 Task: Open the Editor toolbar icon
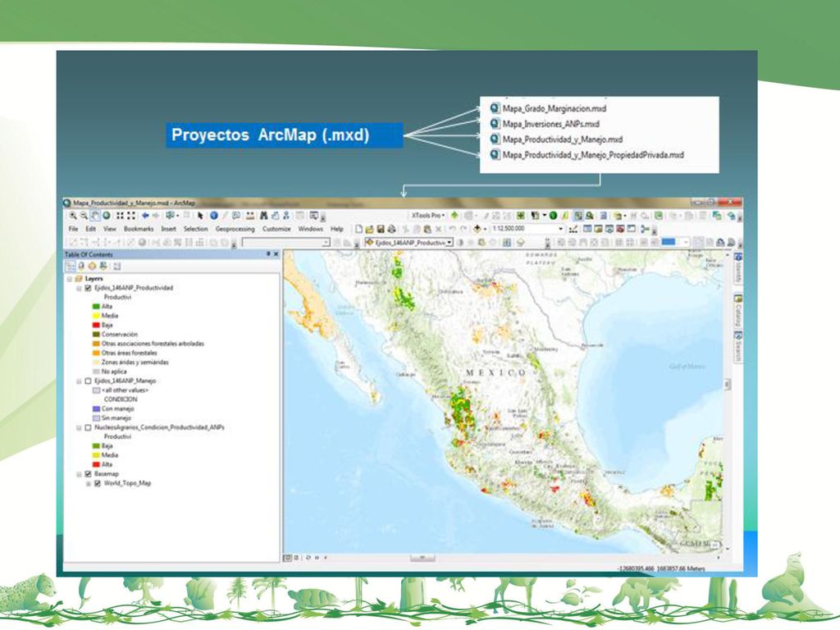click(573, 230)
